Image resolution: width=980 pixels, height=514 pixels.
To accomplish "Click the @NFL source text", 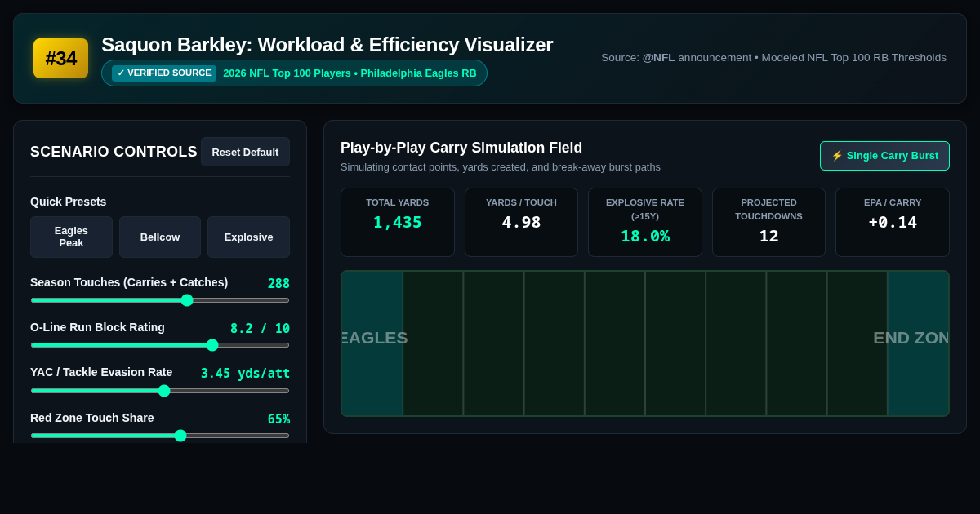I will [658, 57].
